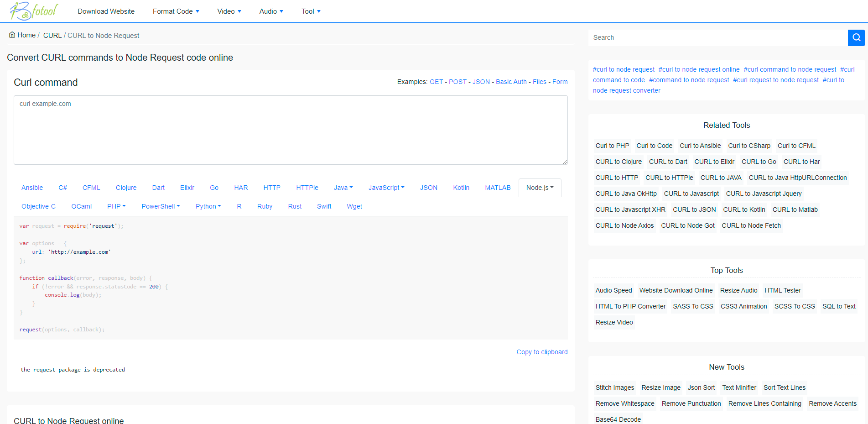Open the Tool dropdown menu
This screenshot has width=868, height=424.
point(311,11)
